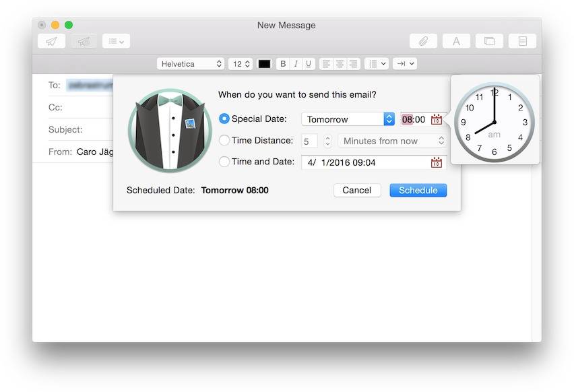Click the Send Later scheduled plane icon
574x392 pixels.
point(84,41)
